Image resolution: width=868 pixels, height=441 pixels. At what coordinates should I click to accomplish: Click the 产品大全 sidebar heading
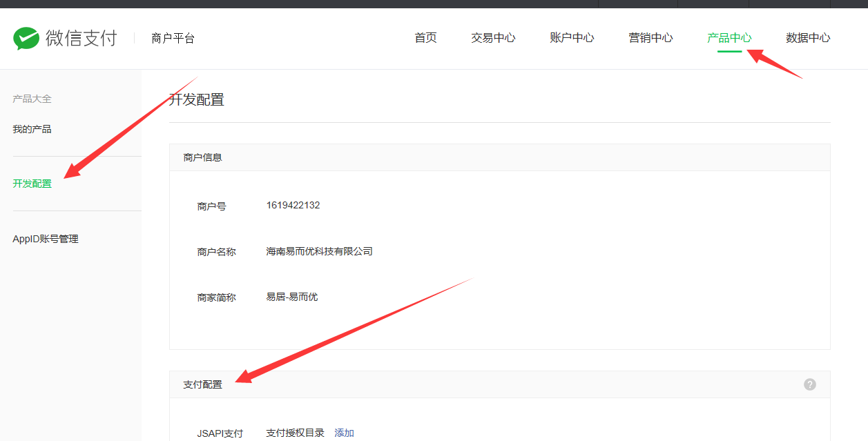tap(31, 99)
